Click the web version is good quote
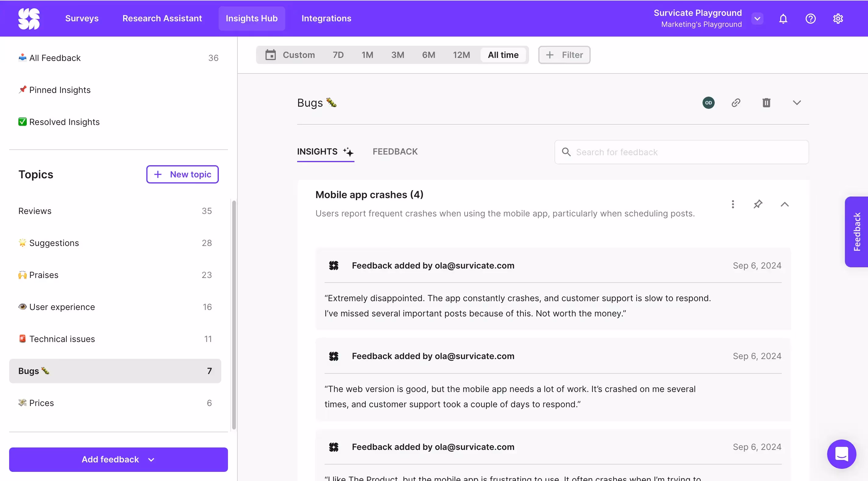The width and height of the screenshot is (868, 481). click(510, 397)
